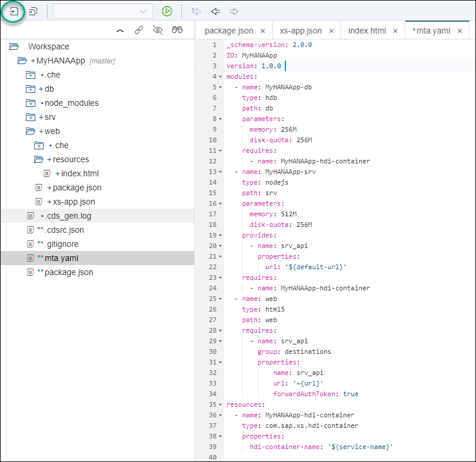Switch to the package.json tab
Viewport: 476px width, 462px height.
click(x=229, y=31)
